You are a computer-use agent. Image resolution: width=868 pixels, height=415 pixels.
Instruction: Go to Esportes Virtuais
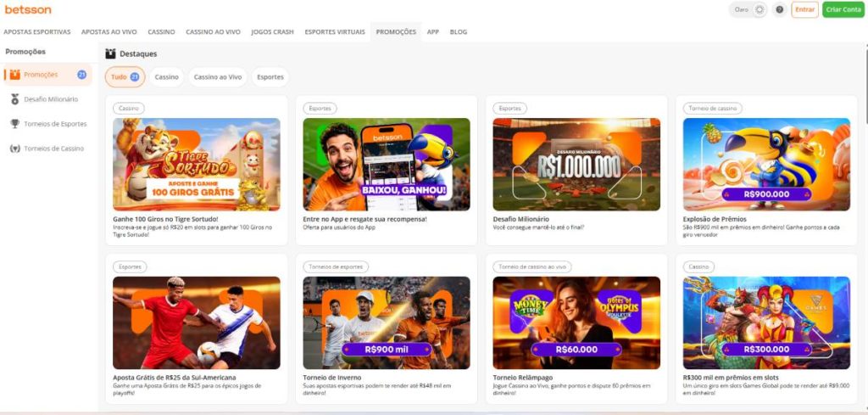tap(335, 32)
